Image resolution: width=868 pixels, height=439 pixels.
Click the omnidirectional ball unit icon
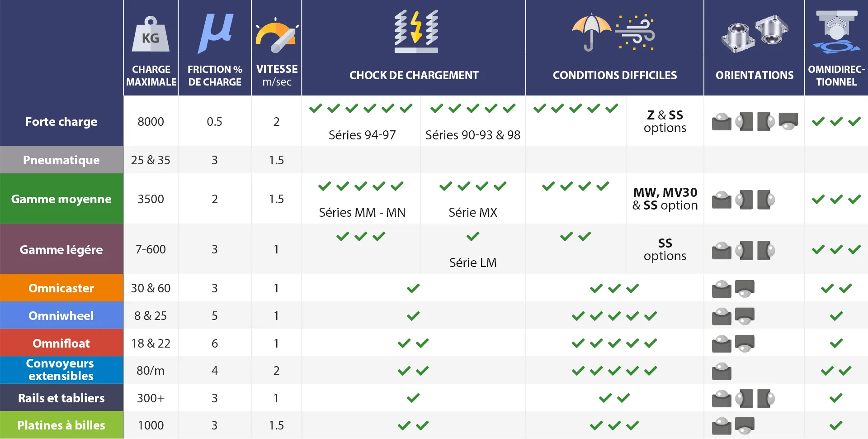click(836, 32)
